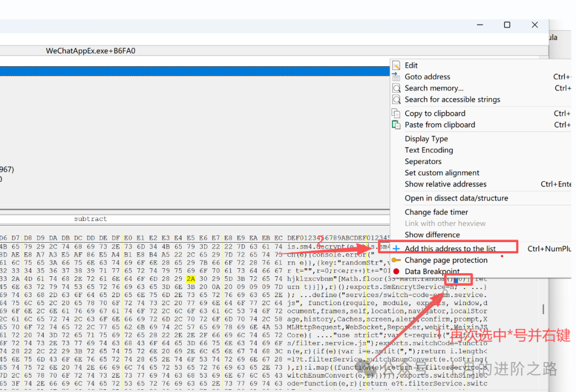Toggle Show relative addresses option

click(445, 184)
